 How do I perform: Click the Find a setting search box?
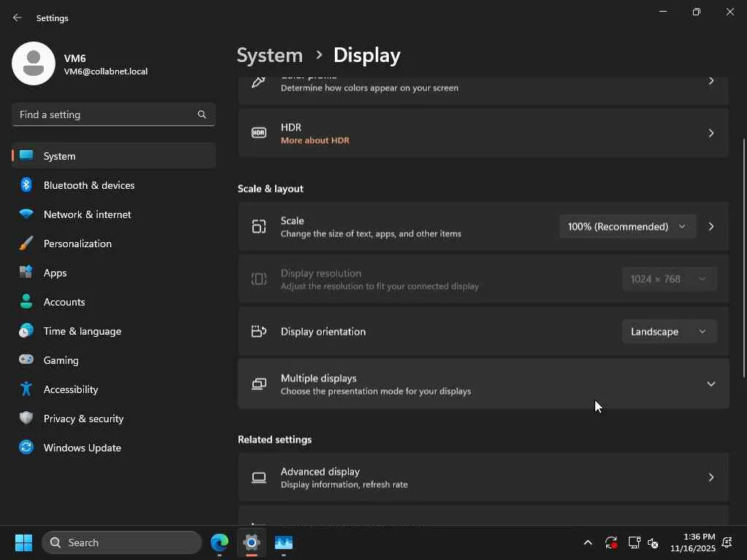pos(106,114)
